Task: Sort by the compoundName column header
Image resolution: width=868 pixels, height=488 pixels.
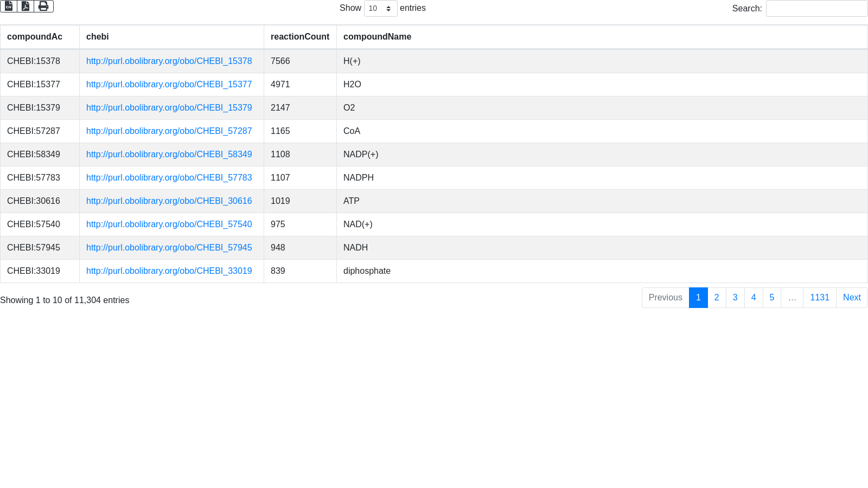Action: 377,37
